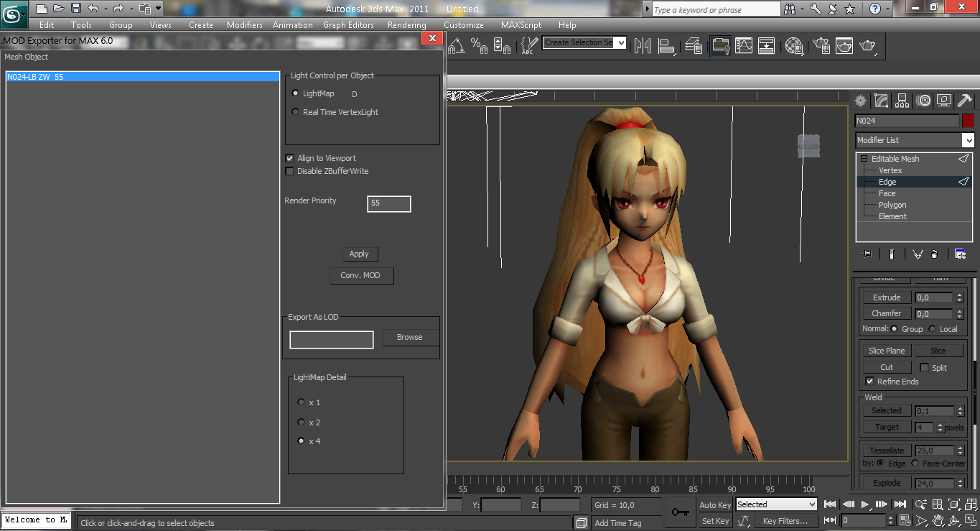Image resolution: width=980 pixels, height=531 pixels.
Task: Click the Pan View hand icon
Action: click(x=938, y=520)
